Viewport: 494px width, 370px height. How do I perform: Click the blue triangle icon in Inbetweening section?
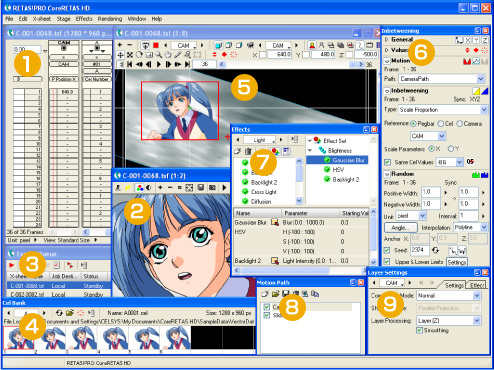pos(485,91)
